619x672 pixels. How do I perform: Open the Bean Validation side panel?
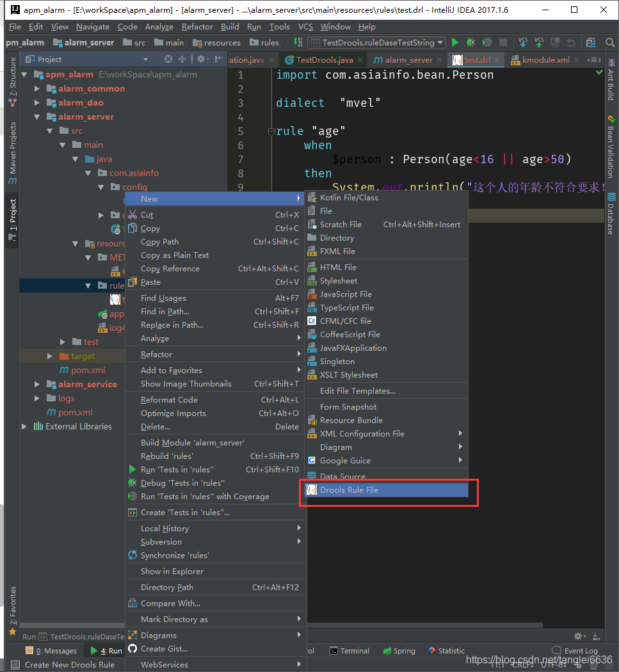click(x=611, y=147)
